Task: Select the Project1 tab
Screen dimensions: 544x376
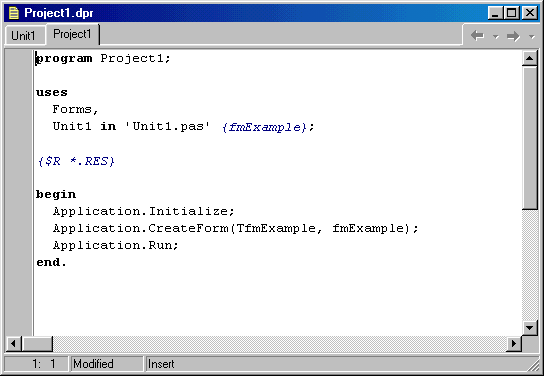Action: pyautogui.click(x=72, y=34)
